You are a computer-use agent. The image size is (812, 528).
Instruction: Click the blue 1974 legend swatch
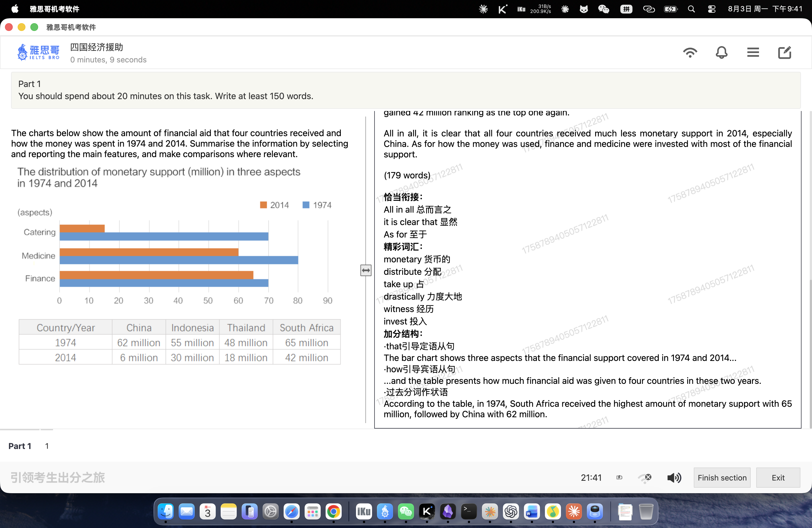[x=306, y=205]
